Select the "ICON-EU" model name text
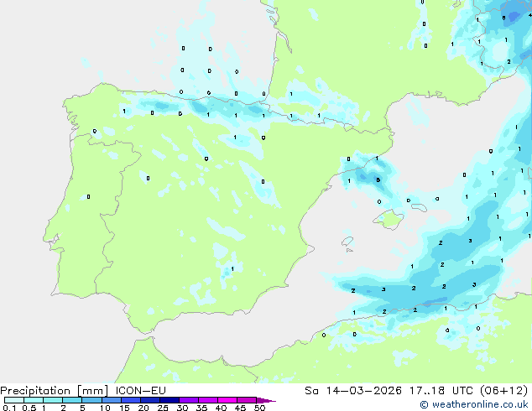 (140, 391)
